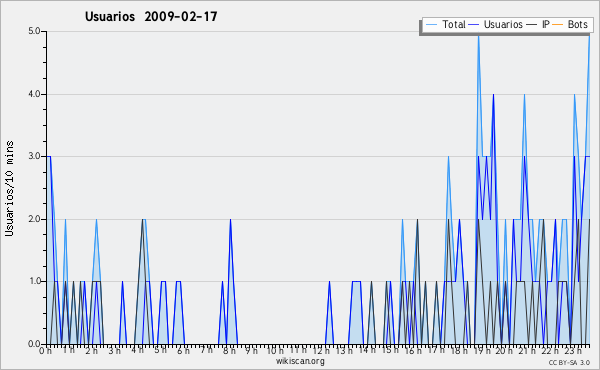Image resolution: width=600 pixels, height=370 pixels.
Task: Click the 'wikiscan.org' caption
Action: tap(300, 361)
